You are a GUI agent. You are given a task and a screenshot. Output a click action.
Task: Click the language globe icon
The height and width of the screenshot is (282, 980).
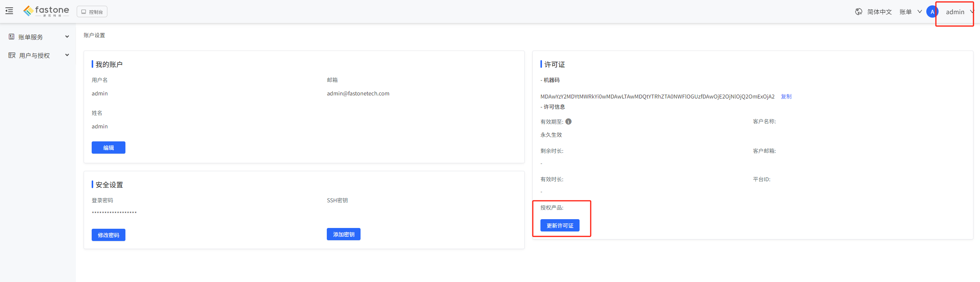tap(858, 12)
